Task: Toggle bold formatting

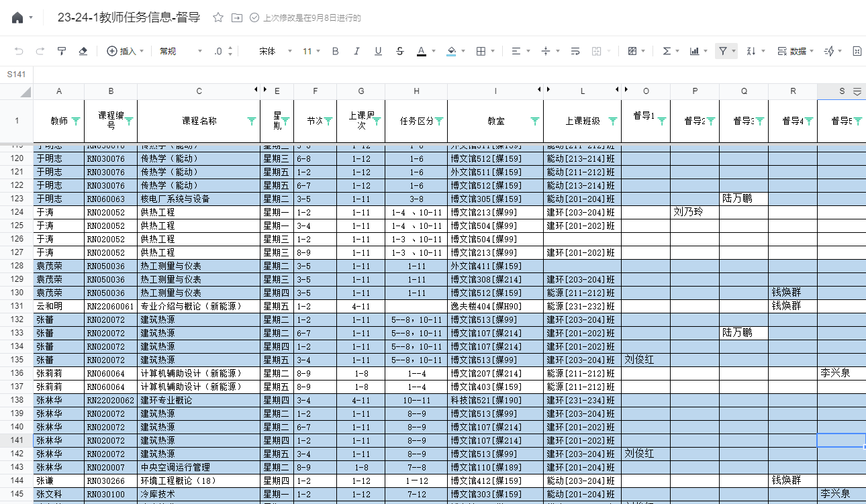Action: click(336, 51)
